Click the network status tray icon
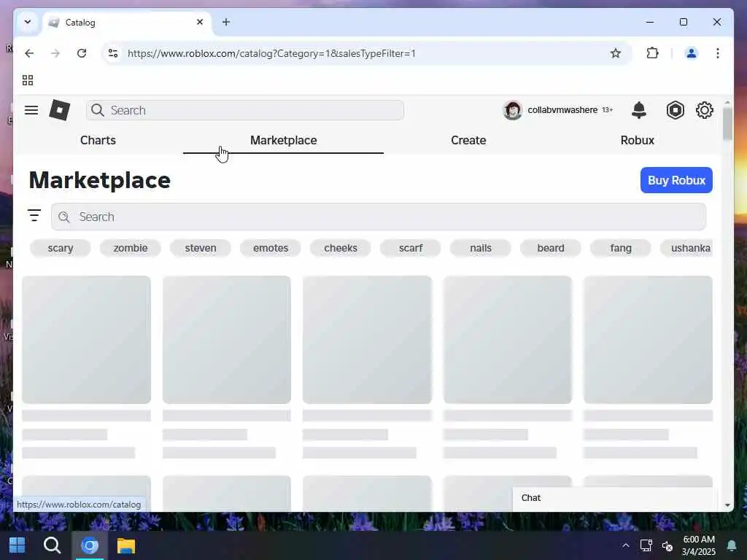Image resolution: width=747 pixels, height=560 pixels. point(646,545)
